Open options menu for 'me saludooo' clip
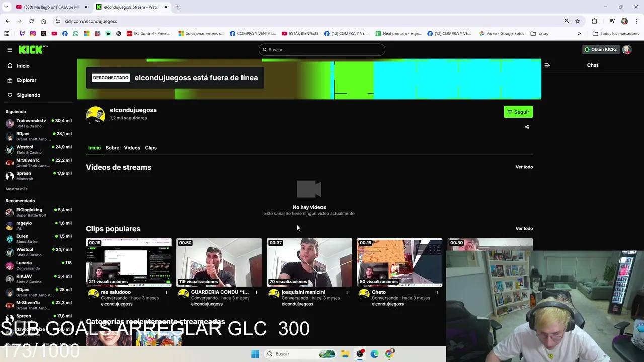The image size is (644, 362). pyautogui.click(x=166, y=292)
